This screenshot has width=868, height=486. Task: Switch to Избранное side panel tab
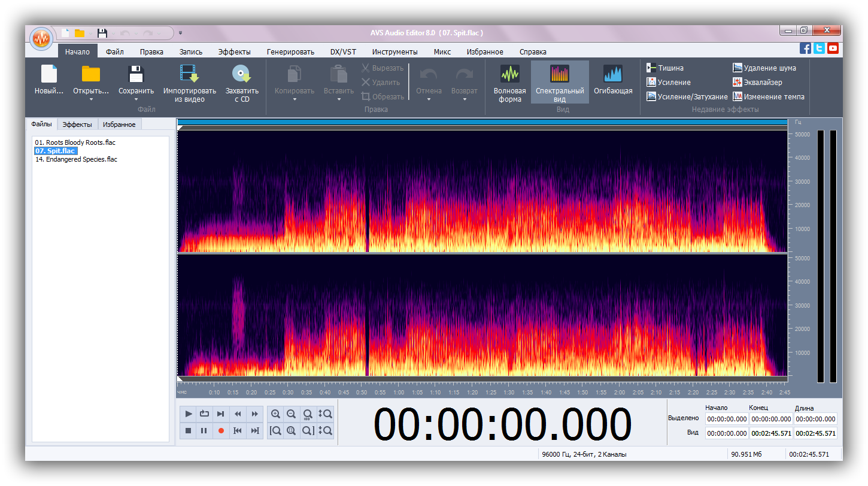pos(119,124)
